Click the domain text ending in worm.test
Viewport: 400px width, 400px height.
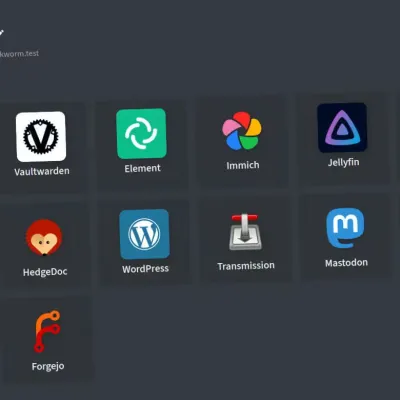pos(19,53)
